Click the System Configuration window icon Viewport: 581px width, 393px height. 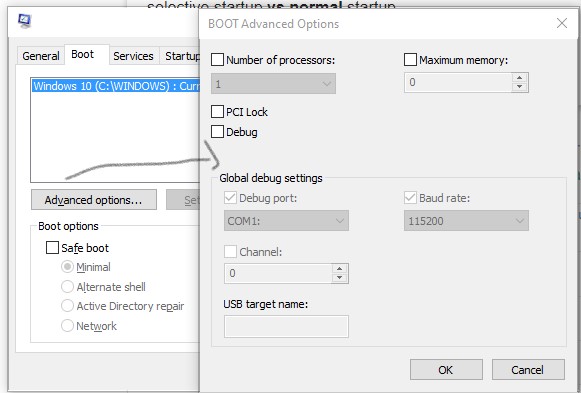[x=24, y=21]
